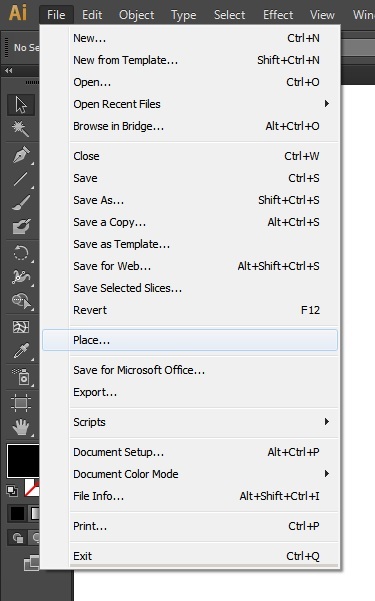Collapse the tools panel with double arrows
375x601 pixels.
point(8,71)
